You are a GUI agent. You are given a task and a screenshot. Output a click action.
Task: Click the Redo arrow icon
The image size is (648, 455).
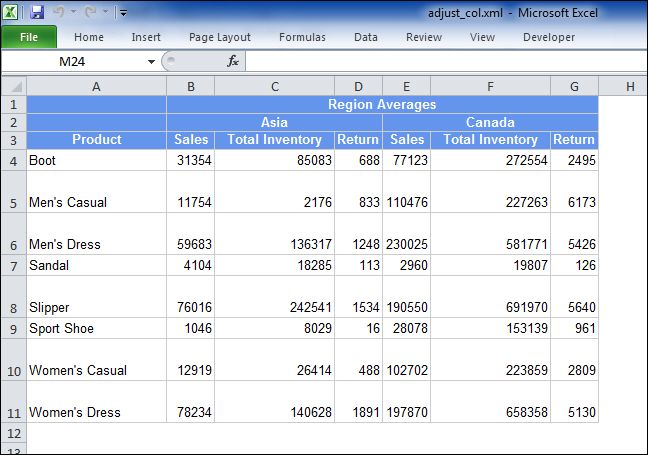point(92,13)
